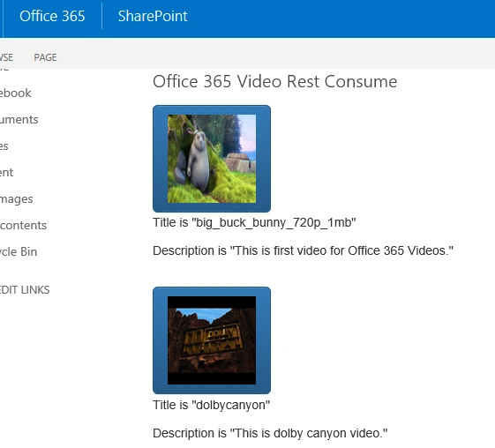495x448 pixels.
Task: Open the Images navigation link
Action: click(x=17, y=199)
